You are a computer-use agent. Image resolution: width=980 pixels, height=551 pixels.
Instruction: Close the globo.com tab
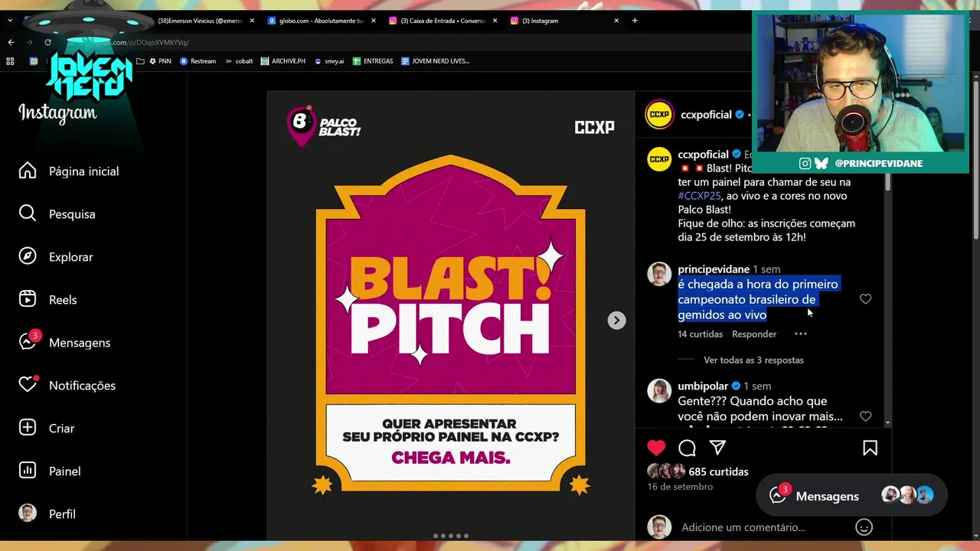pos(374,21)
